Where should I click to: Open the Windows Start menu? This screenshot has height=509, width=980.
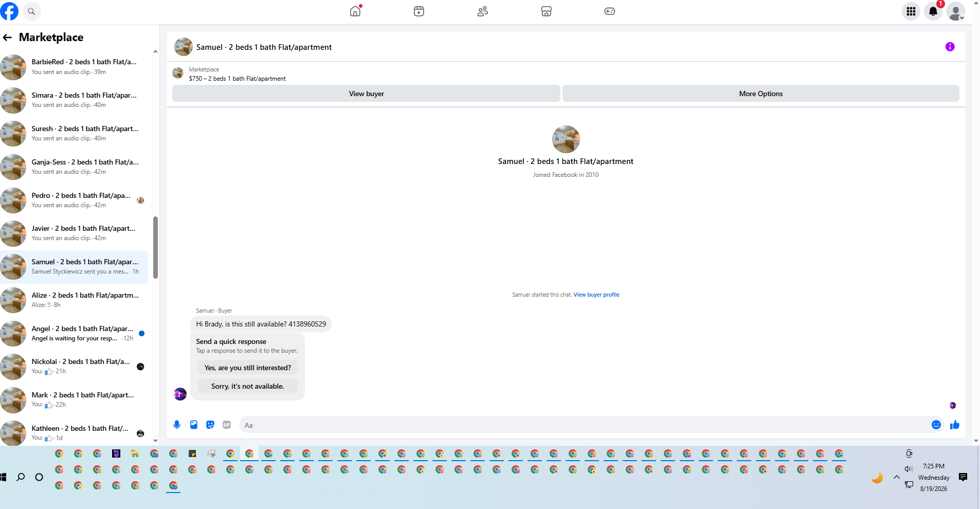click(3, 477)
